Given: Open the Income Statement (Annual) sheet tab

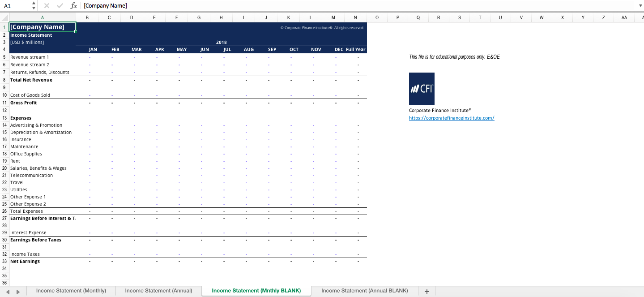Looking at the screenshot, I should [x=158, y=291].
